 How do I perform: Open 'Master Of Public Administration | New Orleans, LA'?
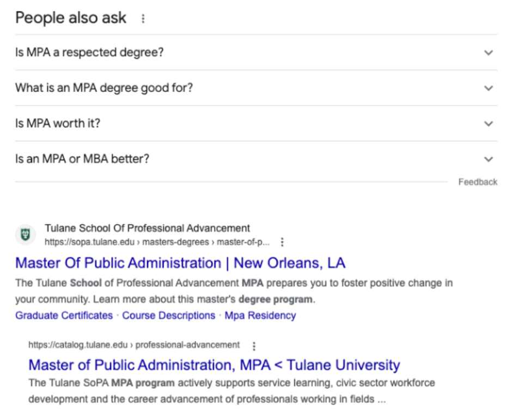tap(180, 263)
